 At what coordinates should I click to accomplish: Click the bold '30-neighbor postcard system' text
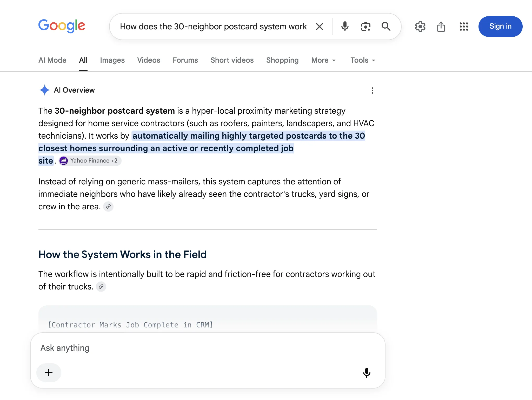115,111
